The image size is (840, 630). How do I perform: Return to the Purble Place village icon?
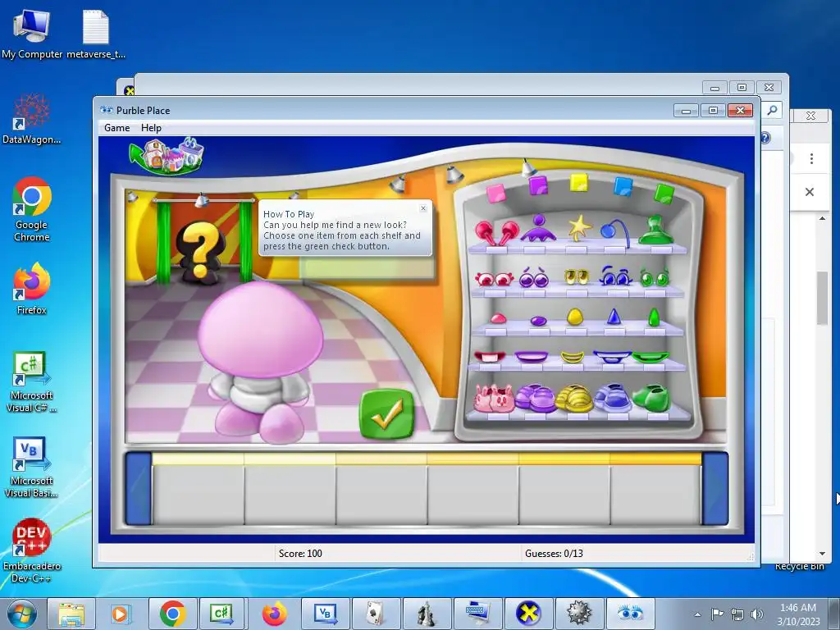point(167,156)
